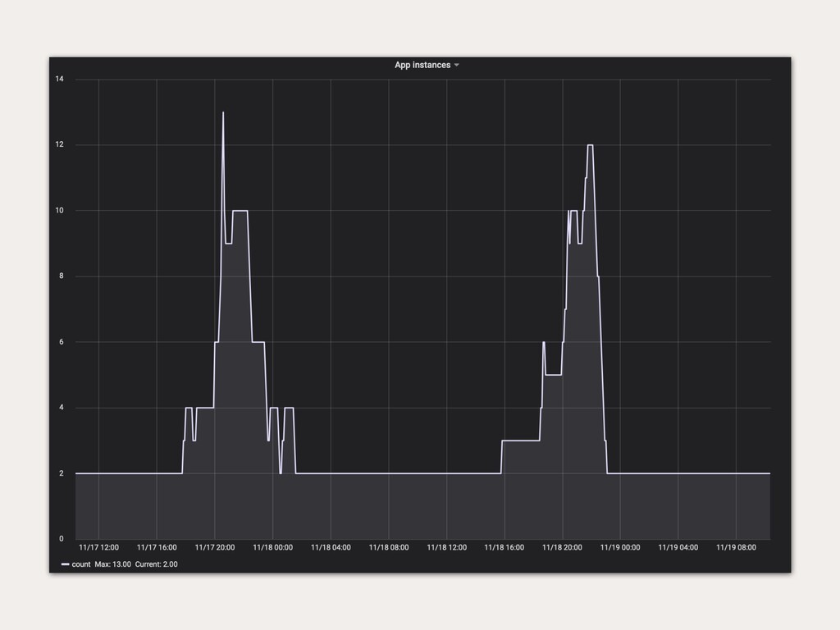The height and width of the screenshot is (630, 840).
Task: Click the y-axis label 14
Action: point(59,79)
